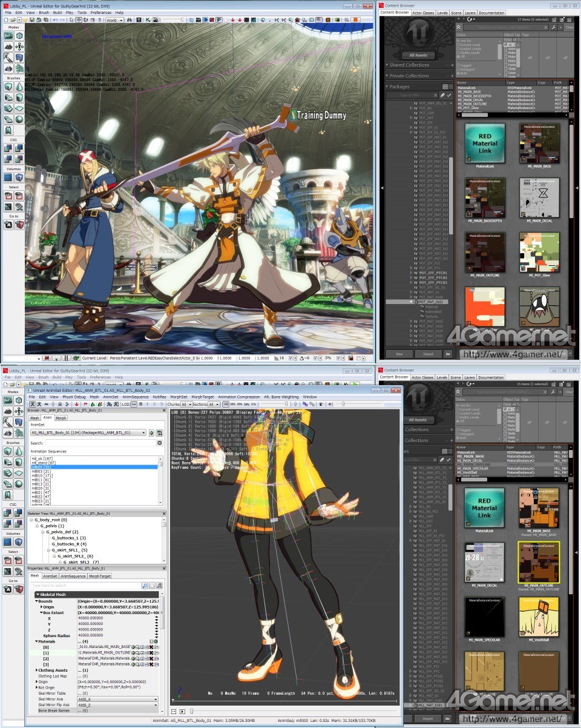Image resolution: width=581 pixels, height=728 pixels.
Task: Click the Search field in the AnimSet Editor browser
Action: 100,443
